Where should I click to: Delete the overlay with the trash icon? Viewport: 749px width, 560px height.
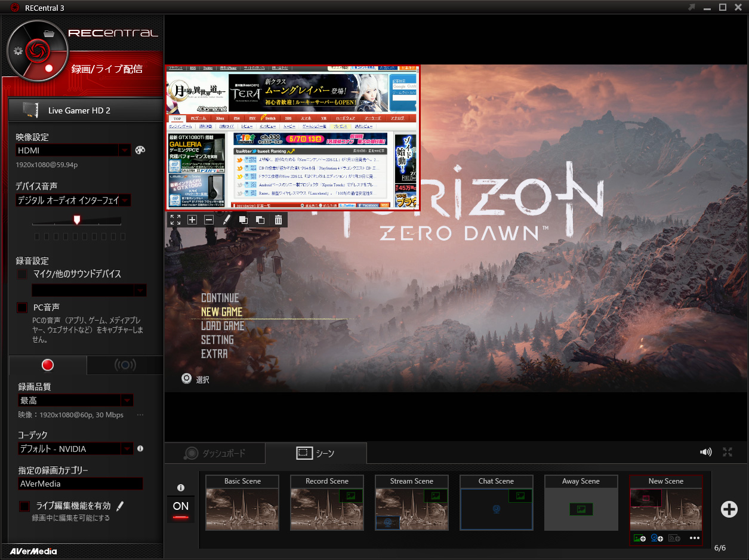coord(278,220)
